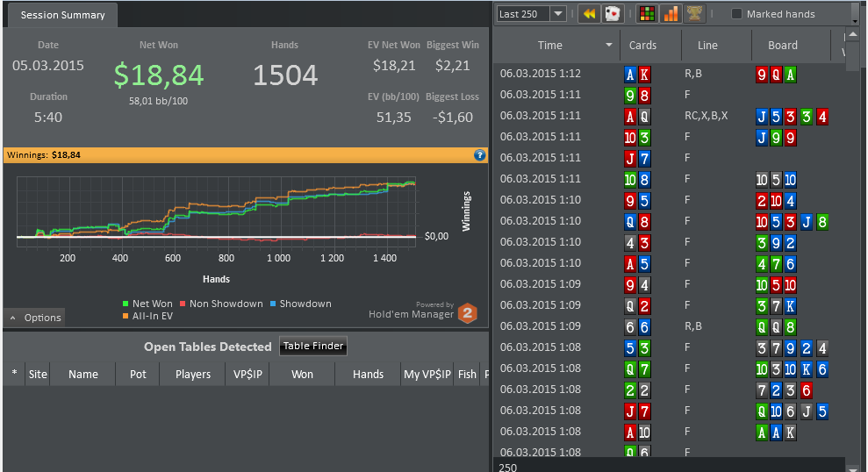Select the hand with cards Q 8
The height and width of the screenshot is (472, 868).
coord(669,221)
